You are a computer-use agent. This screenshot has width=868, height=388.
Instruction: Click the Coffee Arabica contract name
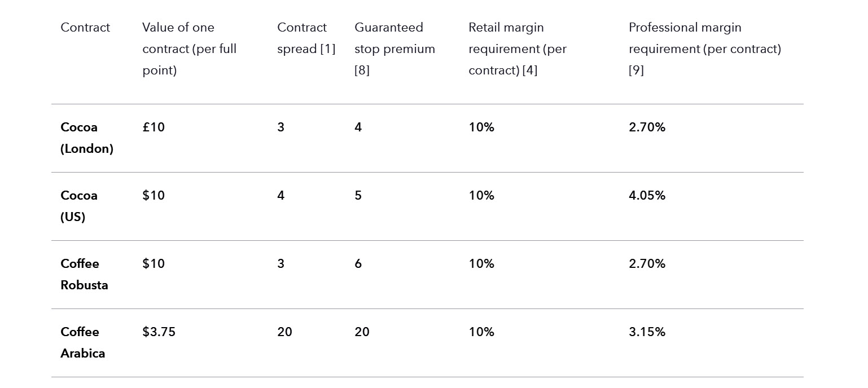pos(82,342)
